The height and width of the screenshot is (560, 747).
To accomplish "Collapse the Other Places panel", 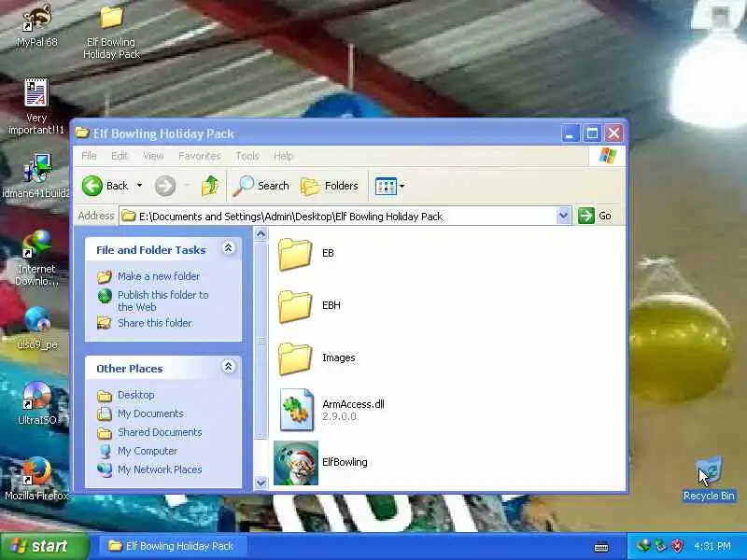I will coord(228,367).
